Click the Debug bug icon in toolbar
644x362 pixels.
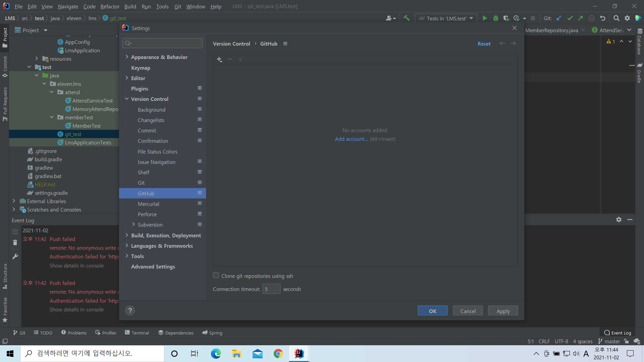495,18
